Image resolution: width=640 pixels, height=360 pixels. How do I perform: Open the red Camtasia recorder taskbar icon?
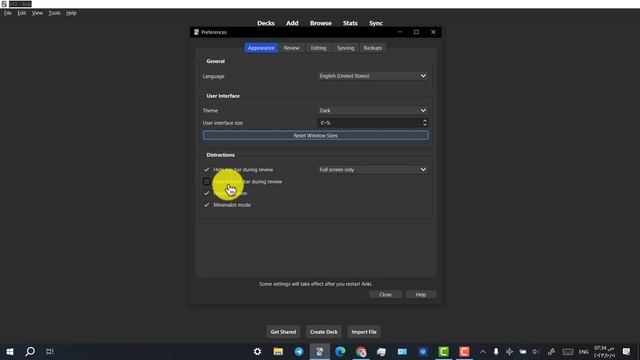coord(464,351)
